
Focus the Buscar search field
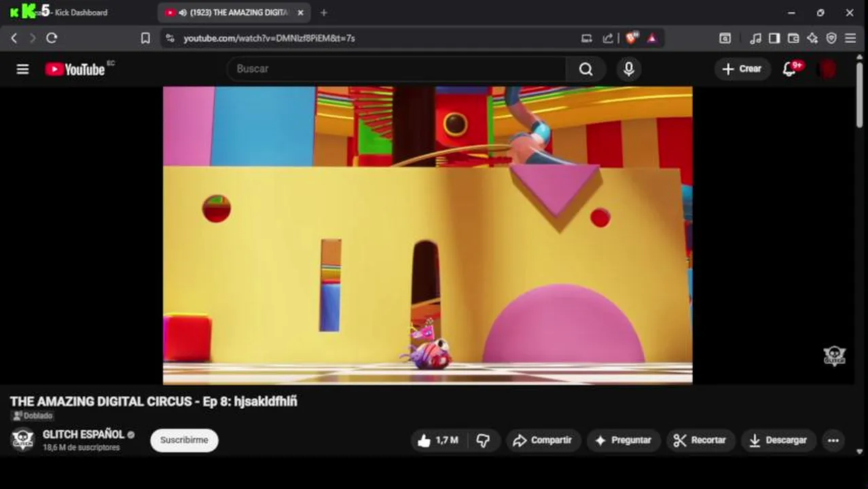(x=397, y=69)
